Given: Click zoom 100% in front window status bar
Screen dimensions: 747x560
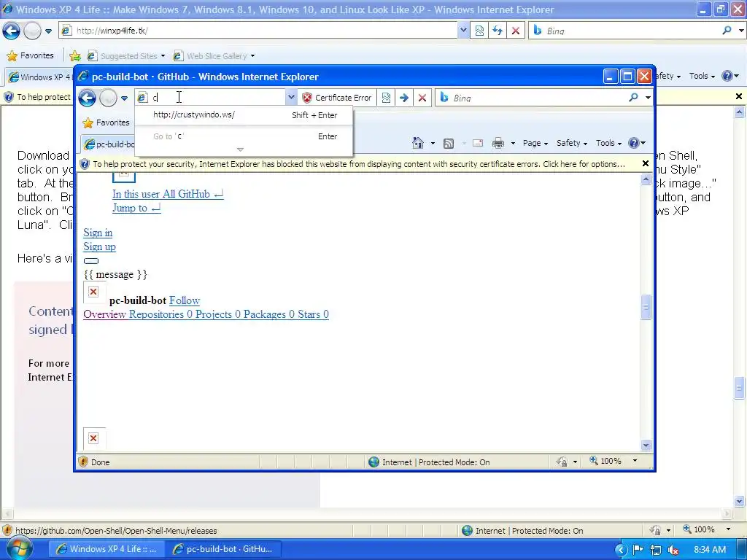Looking at the screenshot, I should pyautogui.click(x=606, y=461).
